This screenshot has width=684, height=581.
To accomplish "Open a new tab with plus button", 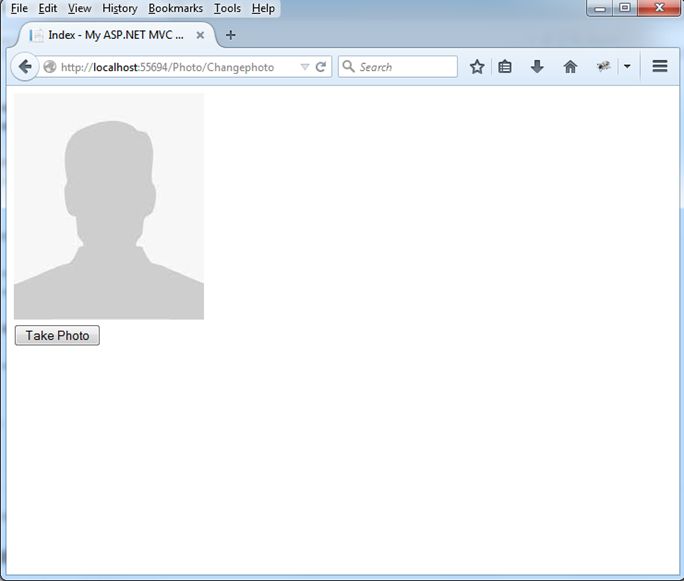I will 230,35.
